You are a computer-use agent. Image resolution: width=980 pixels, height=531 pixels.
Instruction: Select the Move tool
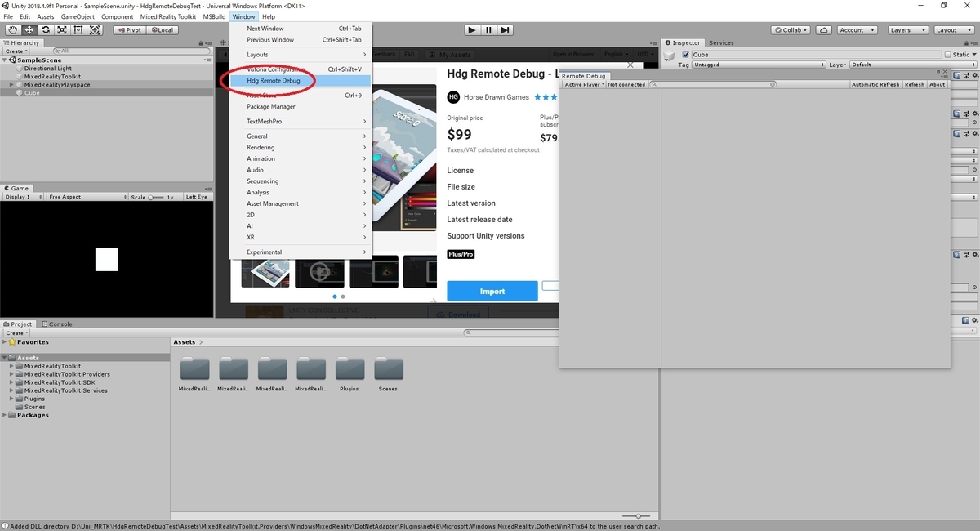[29, 30]
